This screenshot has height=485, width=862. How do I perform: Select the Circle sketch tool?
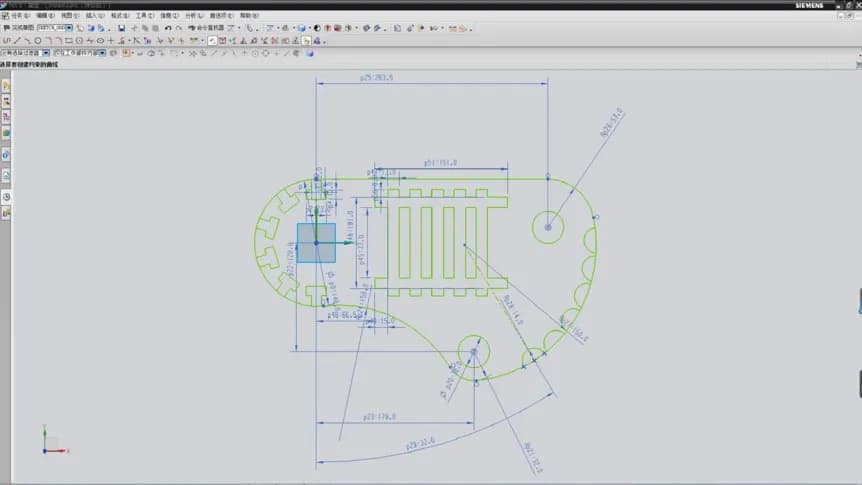click(x=38, y=41)
